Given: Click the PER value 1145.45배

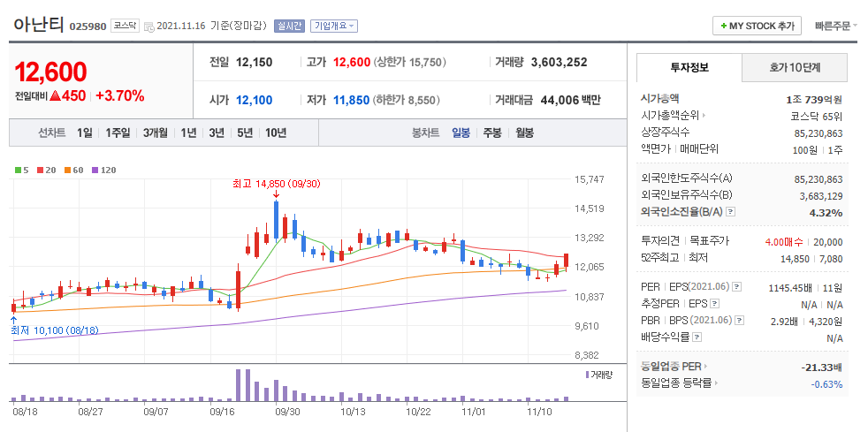Looking at the screenshot, I should point(790,288).
